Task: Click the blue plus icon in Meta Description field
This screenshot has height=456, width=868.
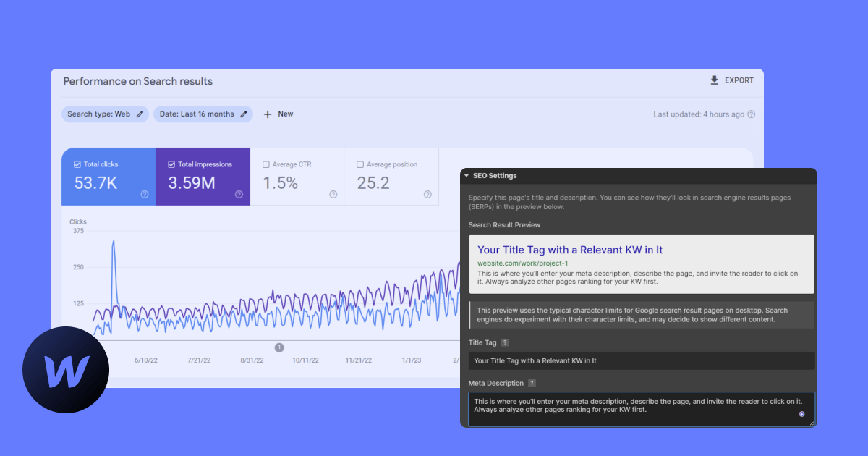Action: [801, 413]
